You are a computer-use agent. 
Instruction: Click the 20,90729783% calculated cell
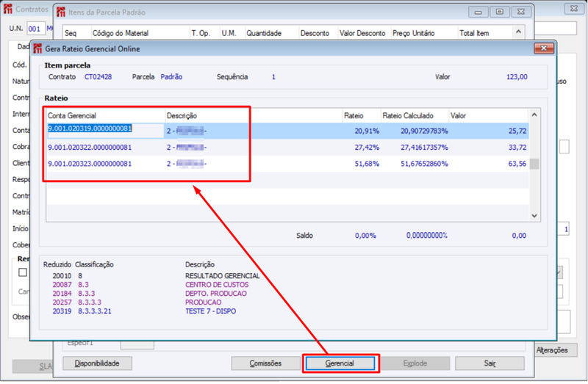(x=424, y=131)
